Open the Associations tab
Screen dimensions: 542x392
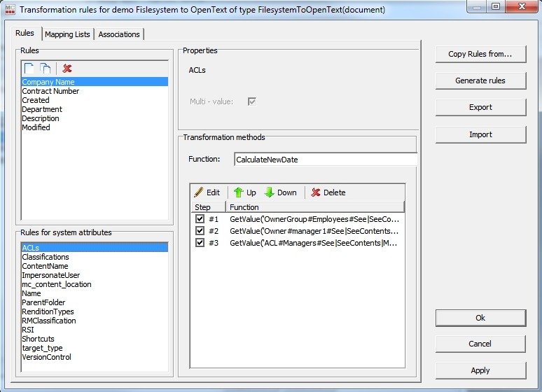coord(119,34)
